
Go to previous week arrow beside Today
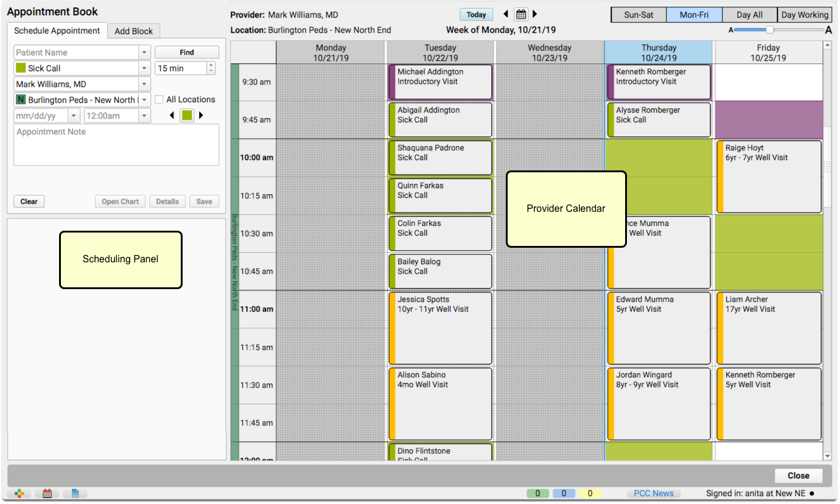506,15
